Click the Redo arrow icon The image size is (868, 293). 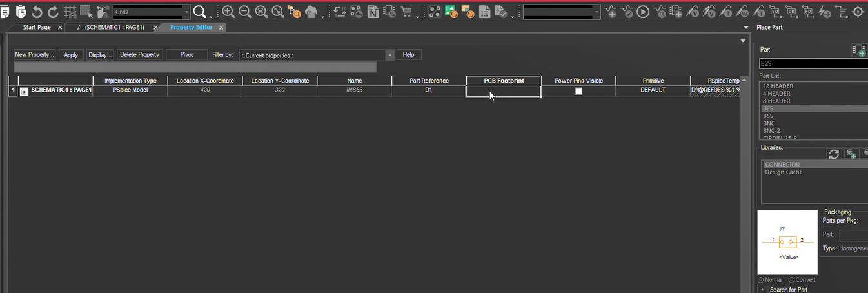(53, 12)
